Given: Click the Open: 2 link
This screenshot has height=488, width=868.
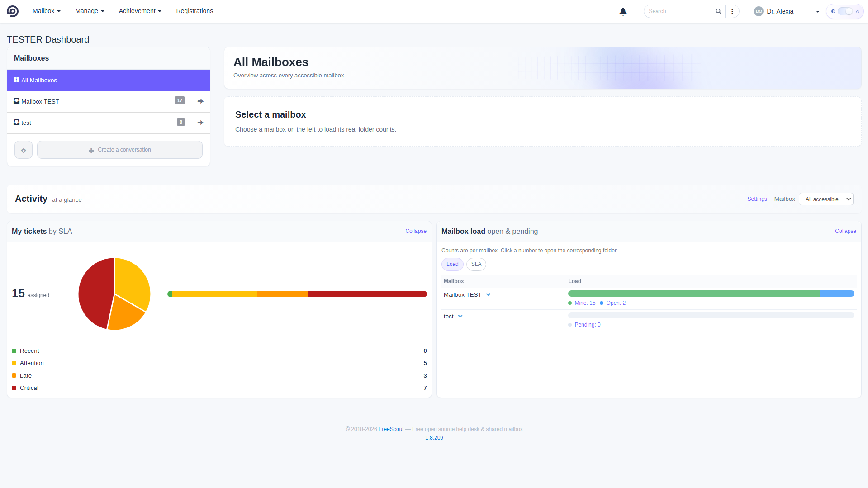Looking at the screenshot, I should tap(616, 303).
